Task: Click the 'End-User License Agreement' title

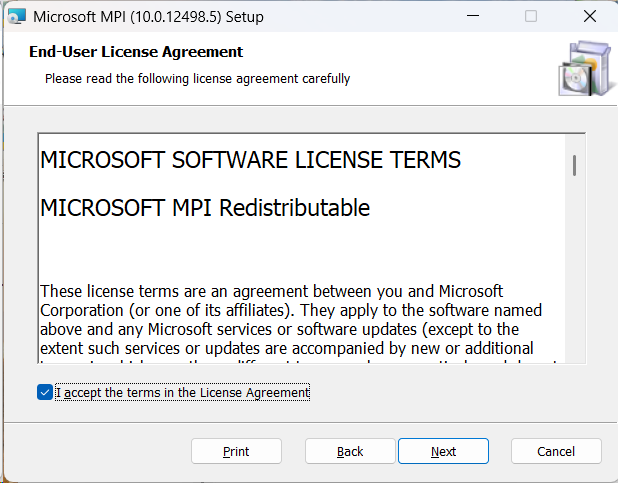Action: [136, 52]
